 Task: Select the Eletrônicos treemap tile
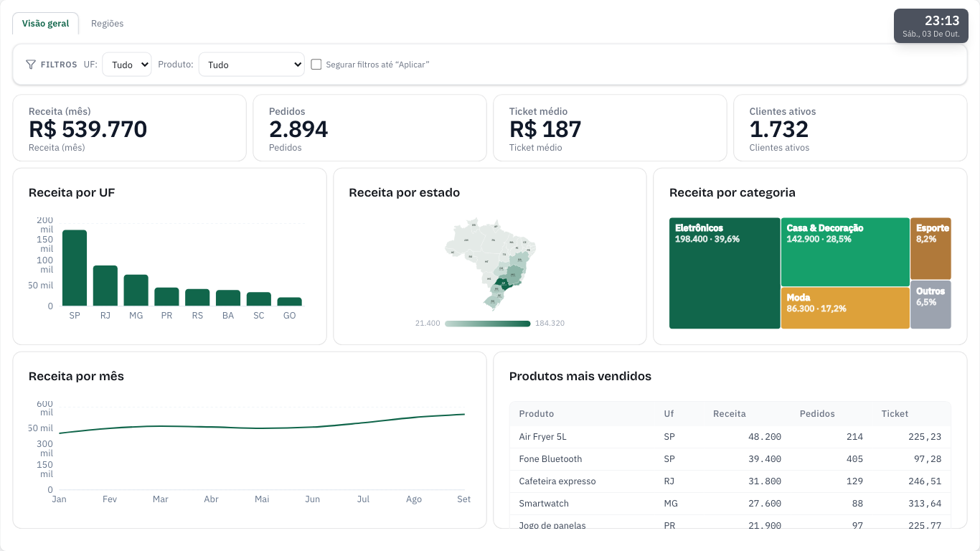(725, 273)
